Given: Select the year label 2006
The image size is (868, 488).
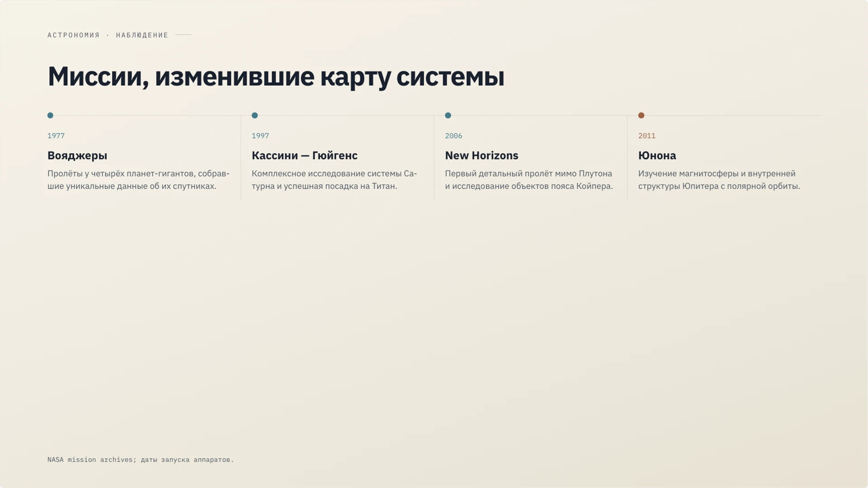Looking at the screenshot, I should click(x=453, y=136).
